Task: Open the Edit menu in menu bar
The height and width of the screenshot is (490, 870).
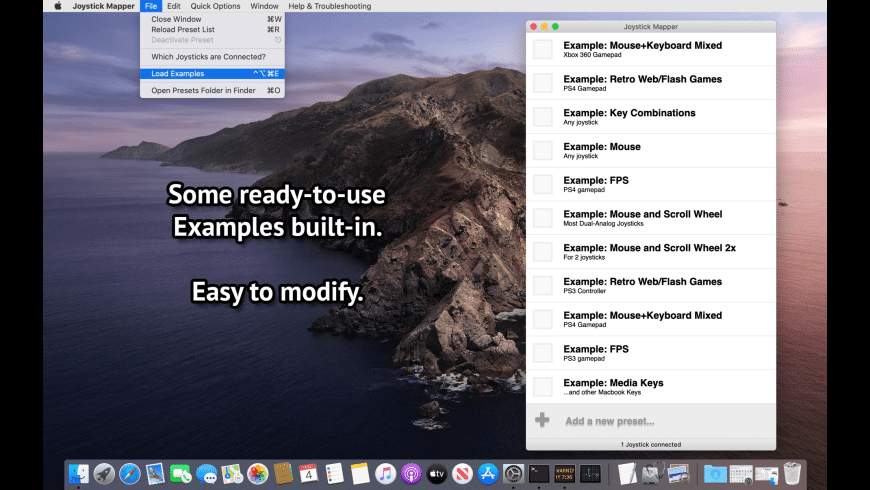Action: (174, 6)
